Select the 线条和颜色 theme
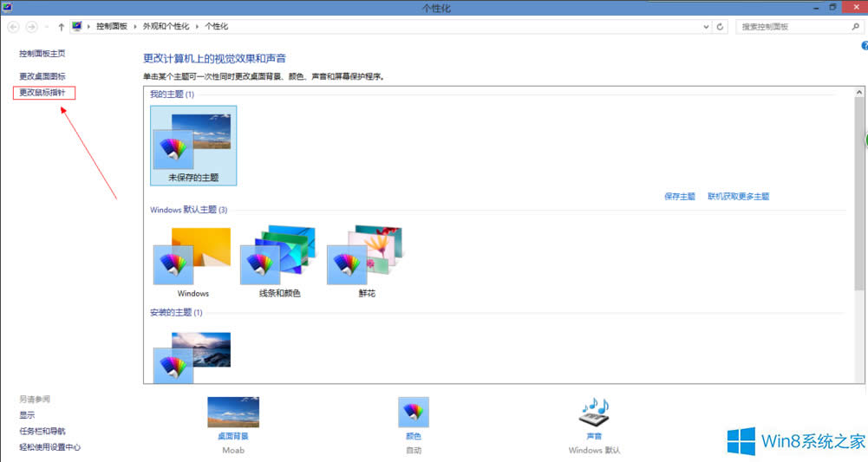Screen dimensions: 868x462 279,257
